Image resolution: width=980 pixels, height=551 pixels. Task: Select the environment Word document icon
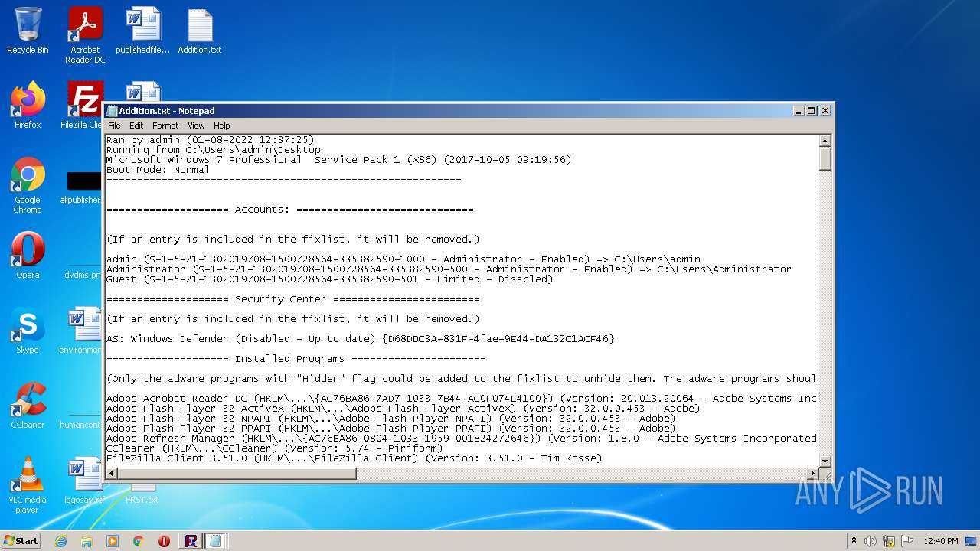tap(83, 331)
